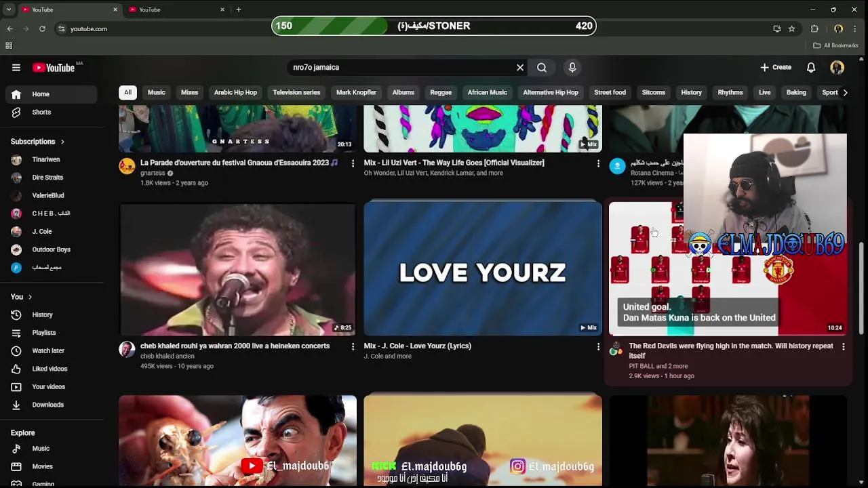The width and height of the screenshot is (868, 488).
Task: Close the first YouTube tab
Action: pos(115,9)
